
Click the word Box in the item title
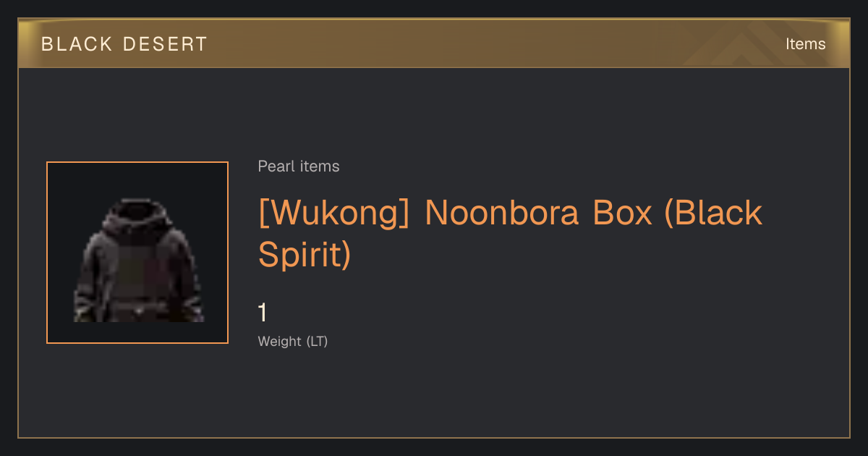click(x=623, y=213)
